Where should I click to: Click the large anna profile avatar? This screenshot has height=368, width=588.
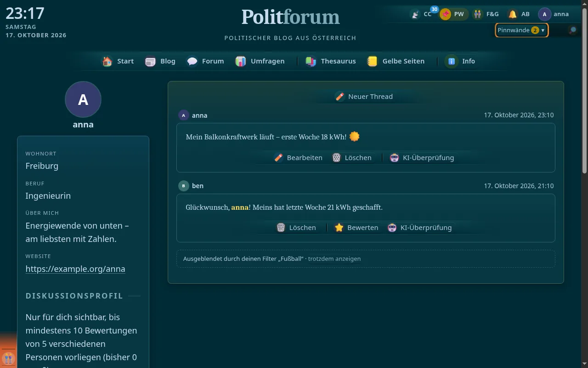pyautogui.click(x=83, y=99)
